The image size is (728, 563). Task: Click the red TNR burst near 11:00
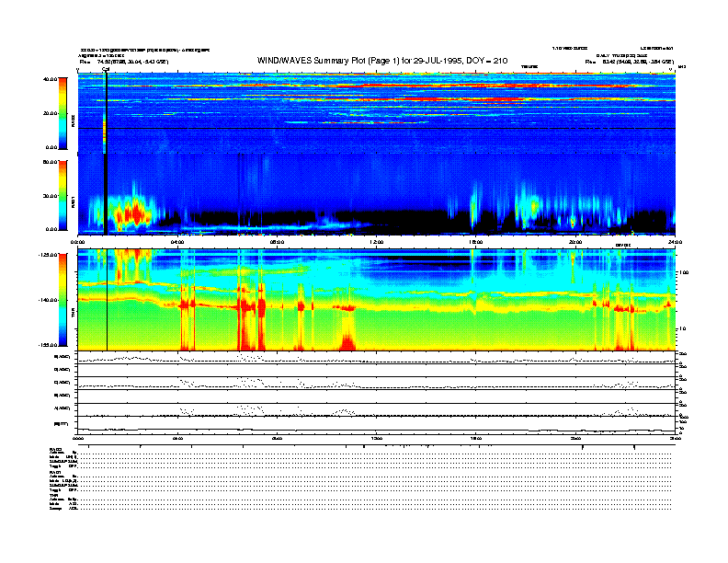pos(347,343)
